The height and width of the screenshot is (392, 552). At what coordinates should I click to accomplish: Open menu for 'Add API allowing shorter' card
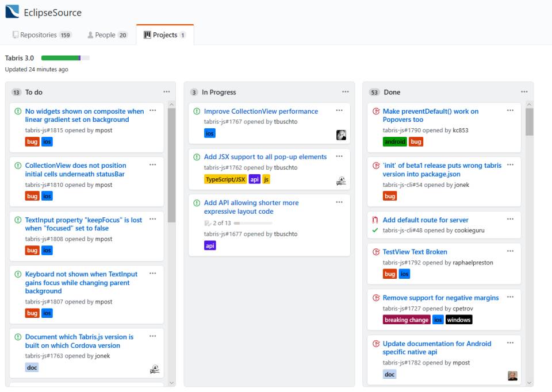click(x=339, y=202)
